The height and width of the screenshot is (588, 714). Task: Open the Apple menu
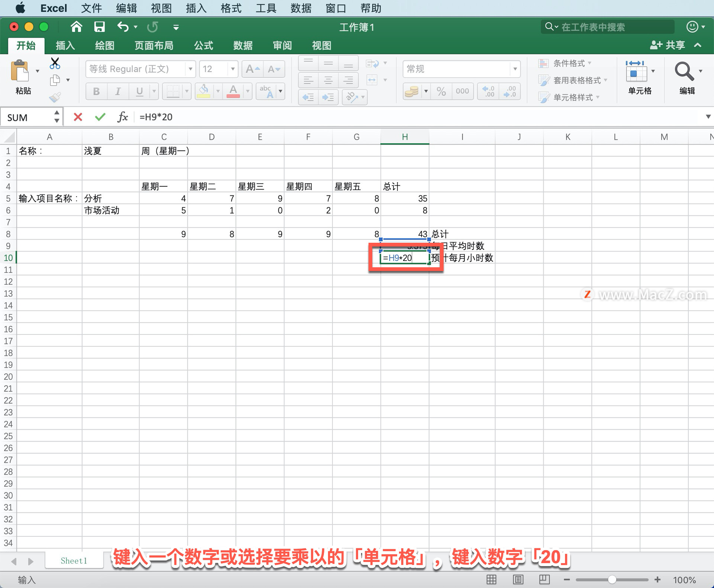[x=21, y=8]
